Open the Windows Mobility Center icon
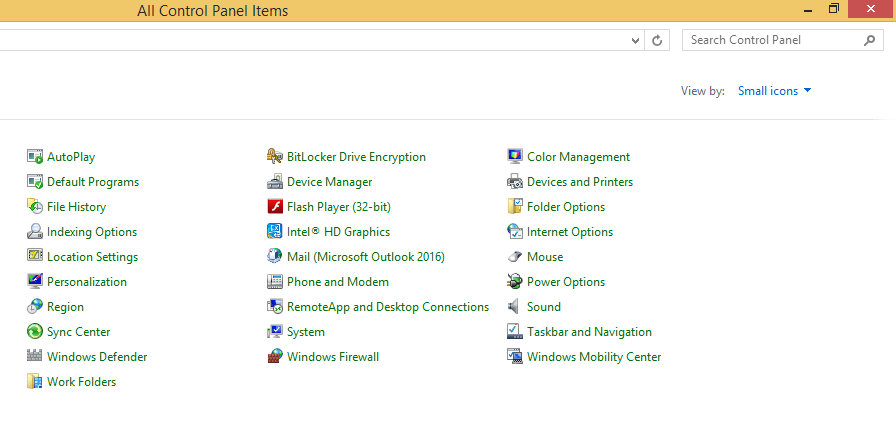Image resolution: width=896 pixels, height=430 pixels. (x=515, y=357)
